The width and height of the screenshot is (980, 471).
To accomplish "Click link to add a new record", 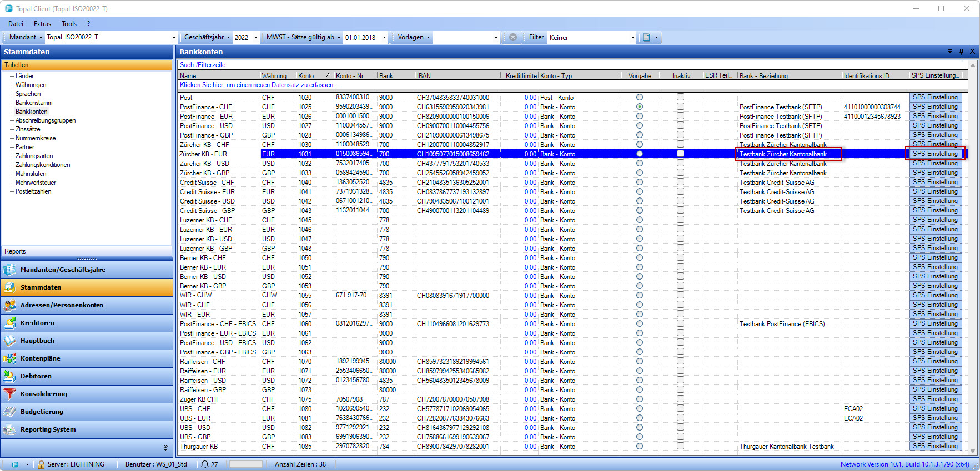I will coord(259,85).
